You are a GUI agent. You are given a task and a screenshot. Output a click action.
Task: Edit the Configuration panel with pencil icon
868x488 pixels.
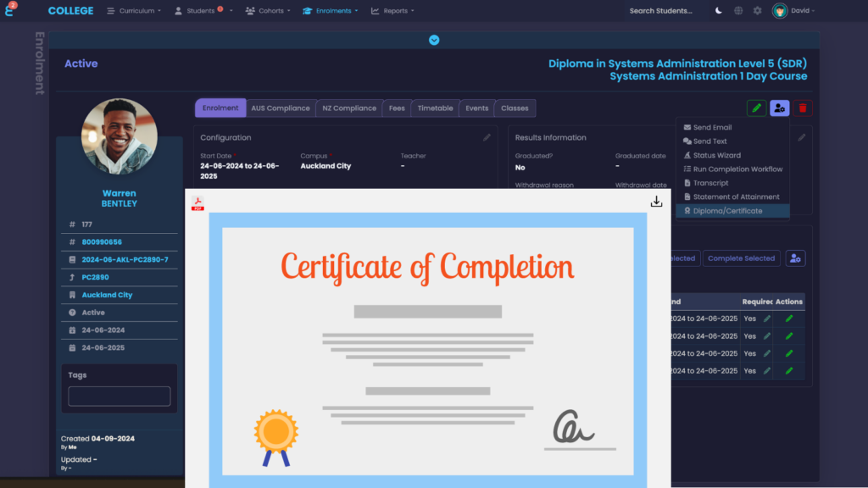(487, 137)
